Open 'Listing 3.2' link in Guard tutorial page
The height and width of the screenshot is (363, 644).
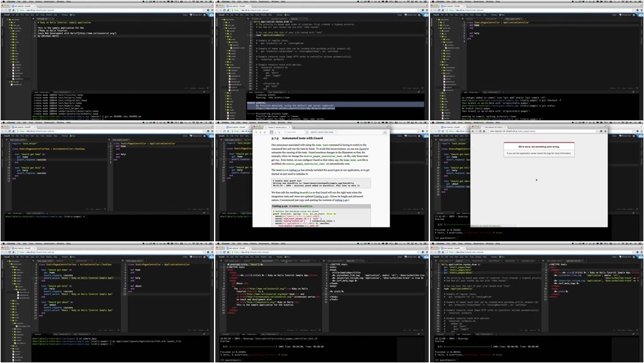(x=295, y=170)
